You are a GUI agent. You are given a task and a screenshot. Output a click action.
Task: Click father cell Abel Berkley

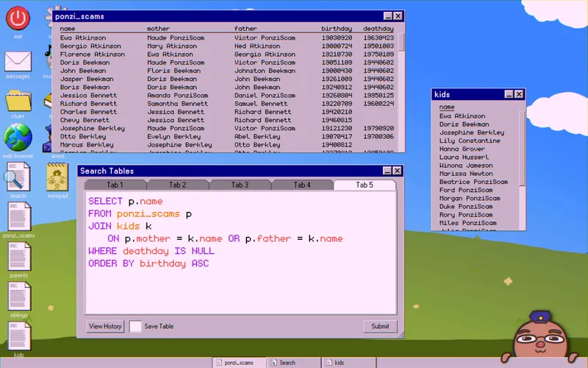[257, 137]
